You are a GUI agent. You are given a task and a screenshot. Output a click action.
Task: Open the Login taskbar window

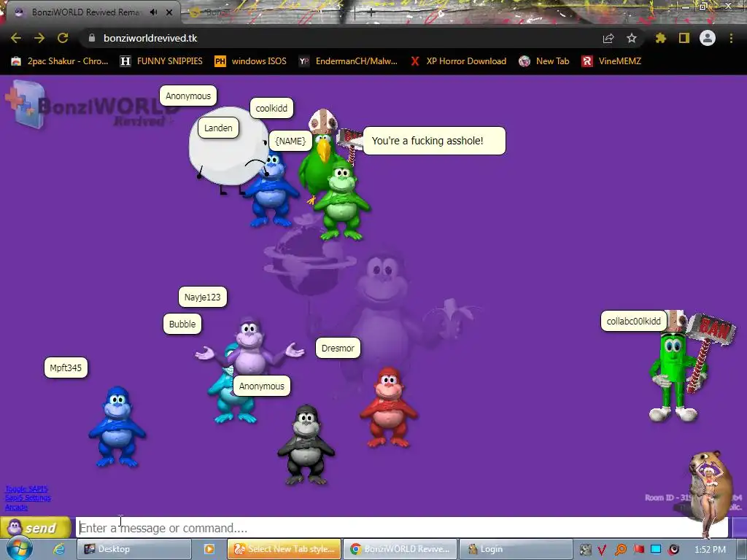[516, 549]
